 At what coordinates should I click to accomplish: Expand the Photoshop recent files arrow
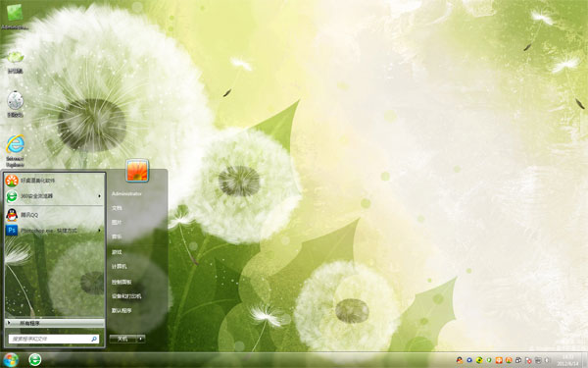[99, 231]
